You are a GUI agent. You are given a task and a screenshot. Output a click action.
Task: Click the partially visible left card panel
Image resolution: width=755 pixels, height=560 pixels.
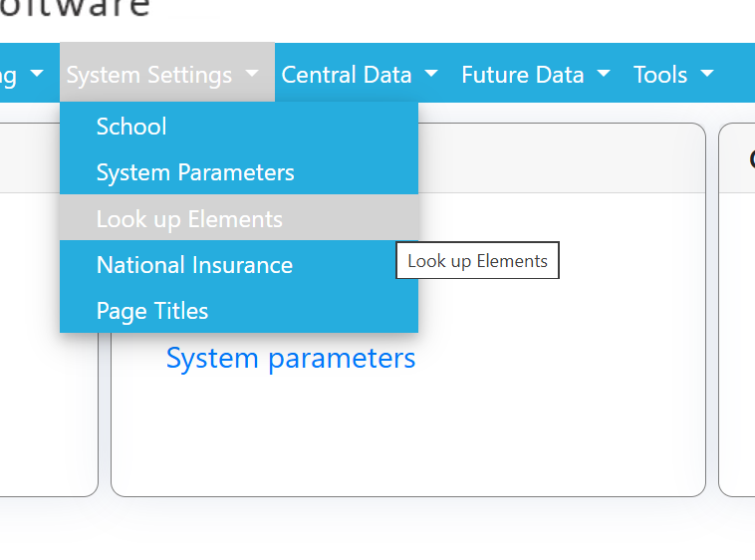[45, 349]
